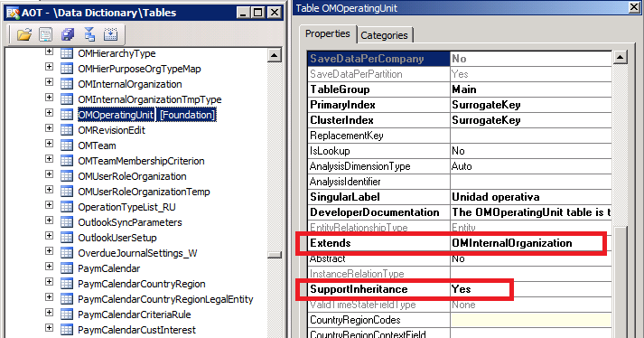Close the Table OMOperatingUnit properties window
The image size is (644, 338).
pos(635,7)
